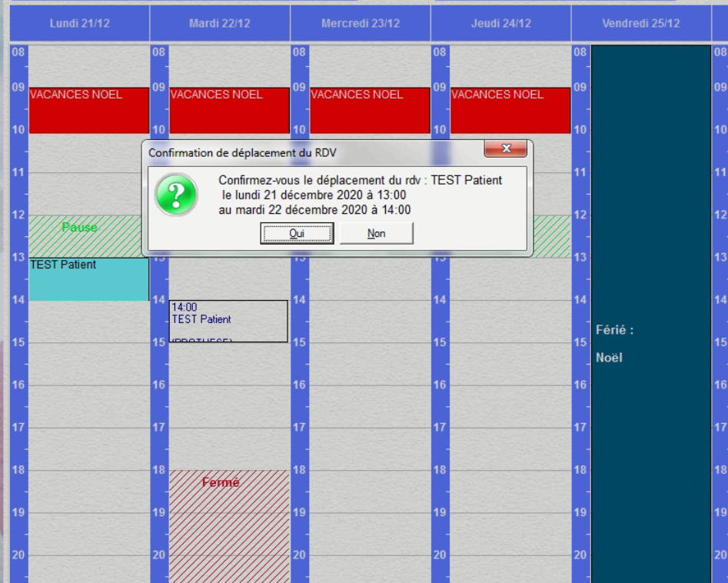Click the Vendredi 25/12 day header
Image resolution: width=728 pixels, height=583 pixels.
pyautogui.click(x=640, y=23)
